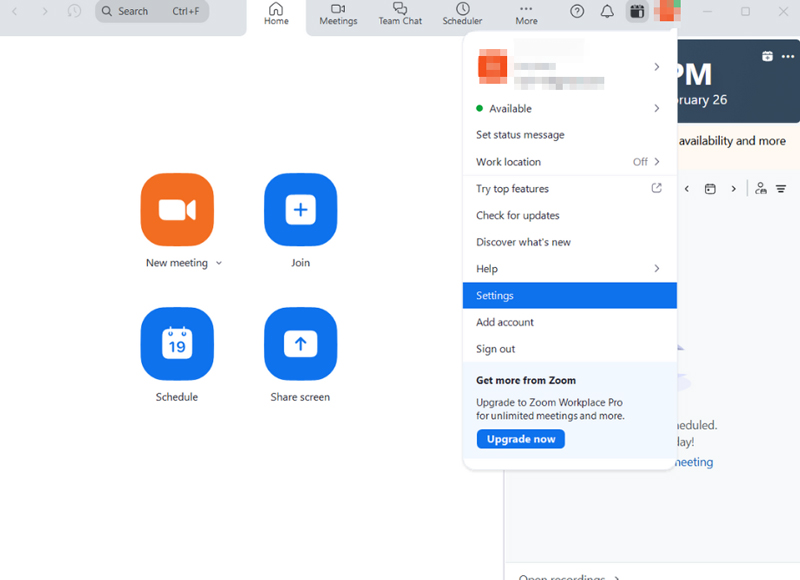Click the calendar icon in top bar

(636, 12)
